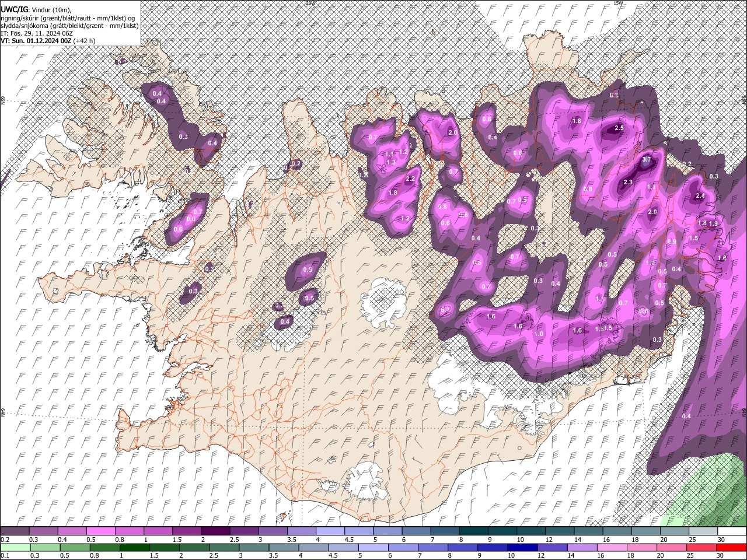Select the darkest green legend swatch
The width and height of the screenshot is (747, 560).
tap(134, 547)
